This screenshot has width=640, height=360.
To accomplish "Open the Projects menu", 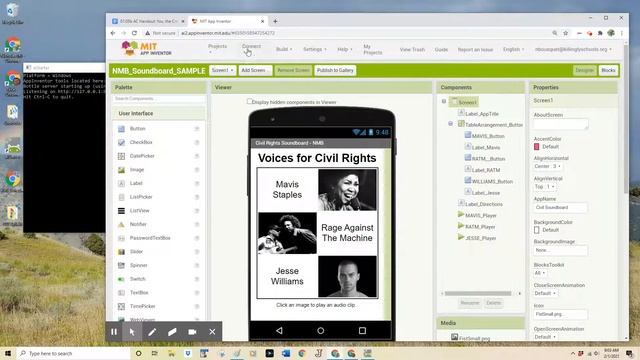I will pos(218,49).
